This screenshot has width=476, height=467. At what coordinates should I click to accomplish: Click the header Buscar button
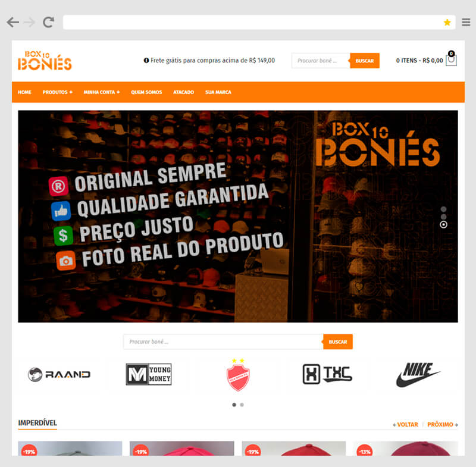[364, 61]
